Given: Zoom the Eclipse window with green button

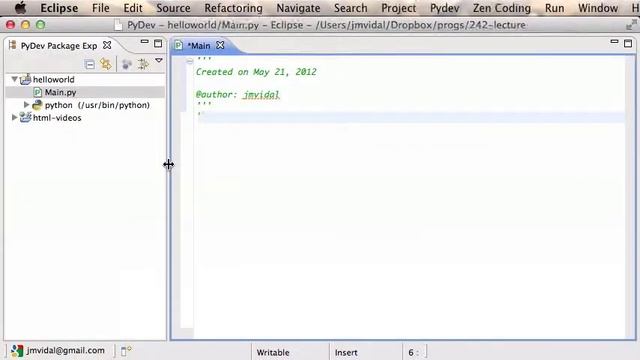Looking at the screenshot, I should click(40, 25).
